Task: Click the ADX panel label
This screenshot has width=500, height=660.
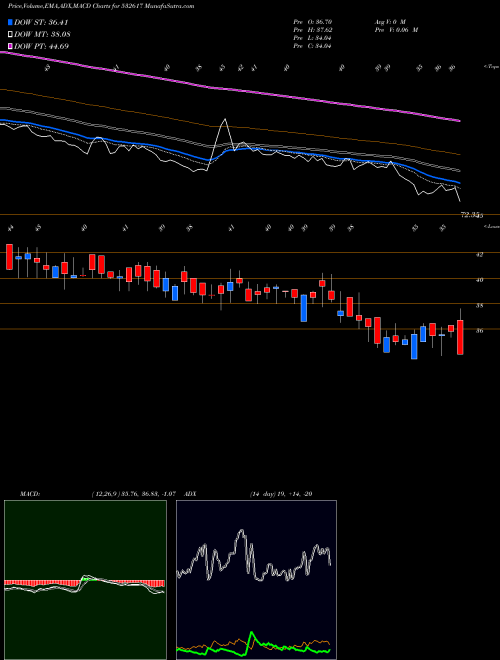Action: [x=190, y=494]
